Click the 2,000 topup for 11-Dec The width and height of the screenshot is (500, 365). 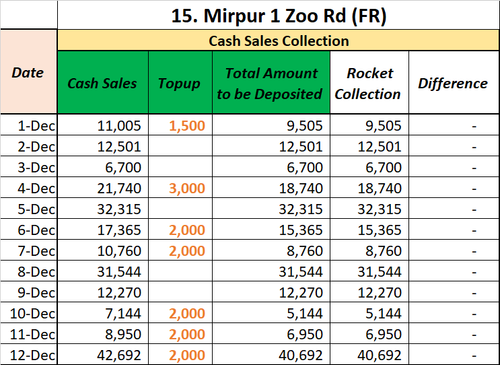(x=180, y=333)
